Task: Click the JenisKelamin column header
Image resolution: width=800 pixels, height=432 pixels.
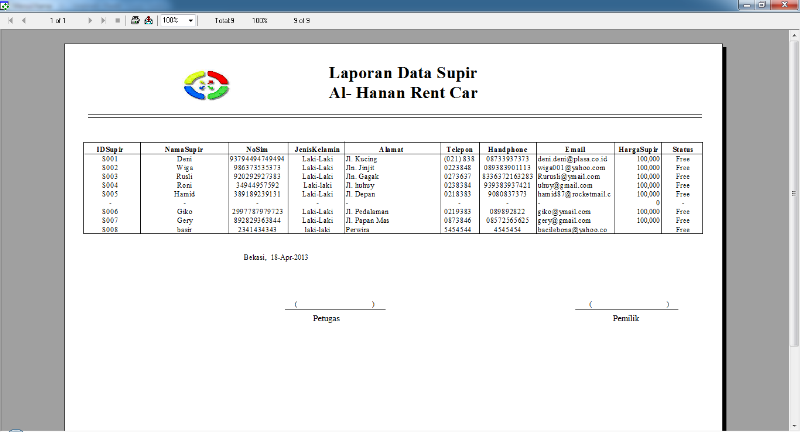Action: [x=317, y=149]
